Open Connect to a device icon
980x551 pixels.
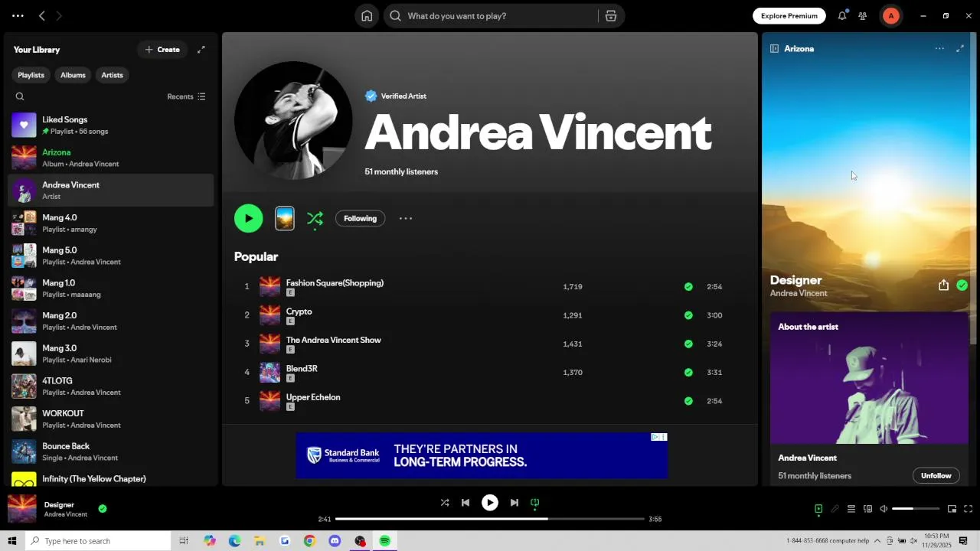point(867,509)
